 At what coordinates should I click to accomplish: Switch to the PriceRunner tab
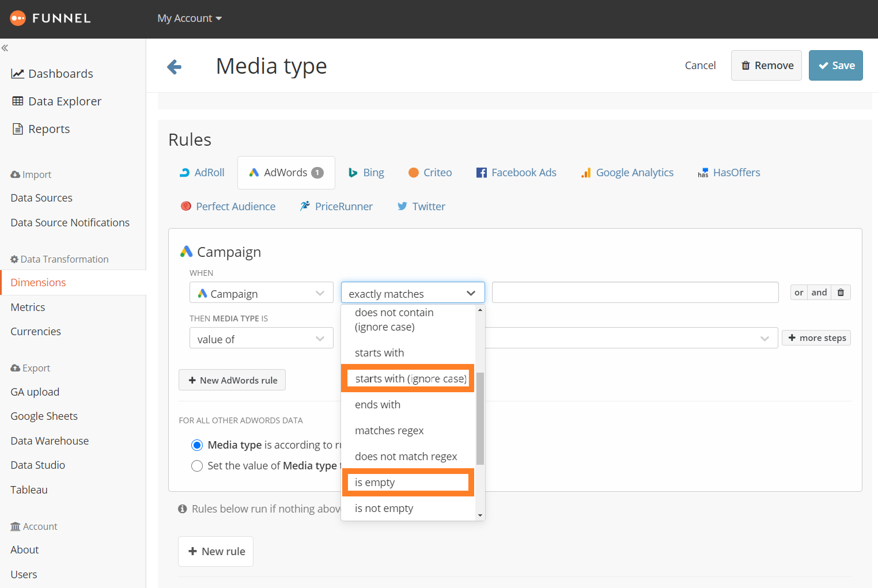[336, 206]
